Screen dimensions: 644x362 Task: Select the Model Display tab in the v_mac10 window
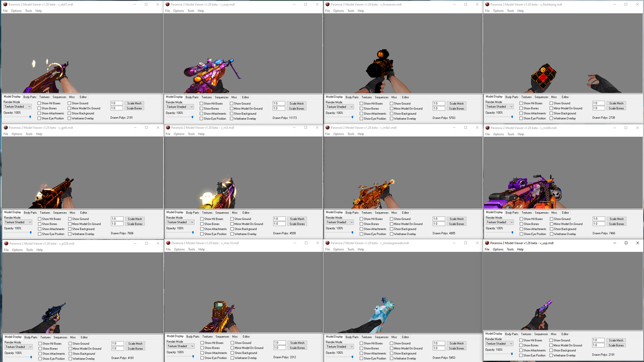[x=175, y=336]
